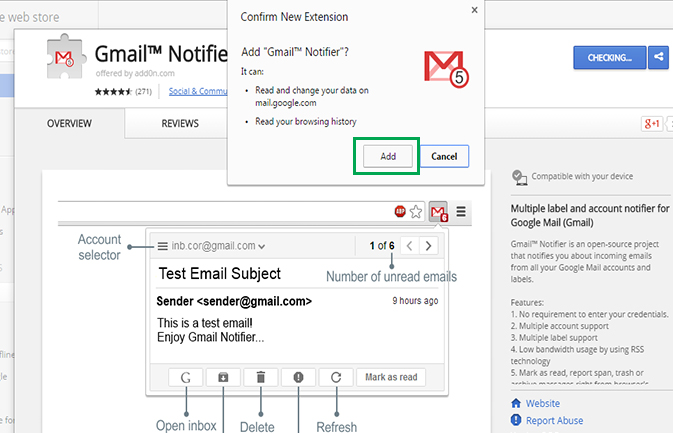The height and width of the screenshot is (433, 673).
Task: Click the Adblock Plus stop-sign icon
Action: [400, 211]
